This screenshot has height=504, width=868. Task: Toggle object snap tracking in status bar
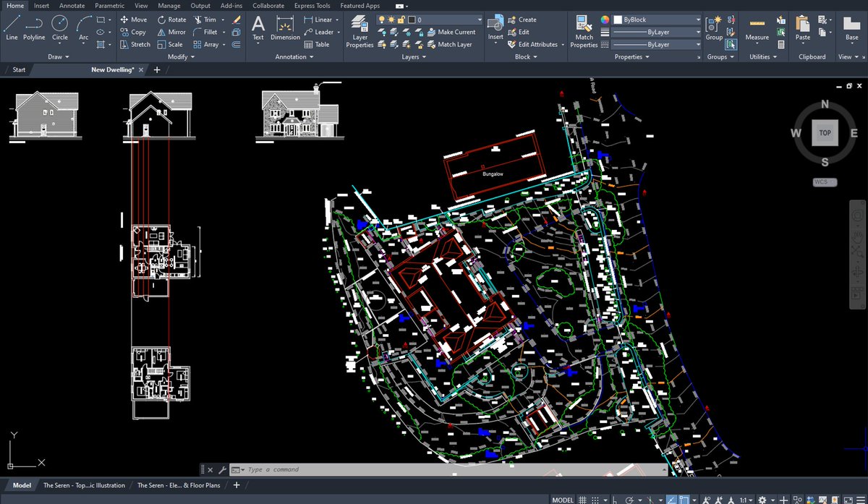pyautogui.click(x=671, y=500)
